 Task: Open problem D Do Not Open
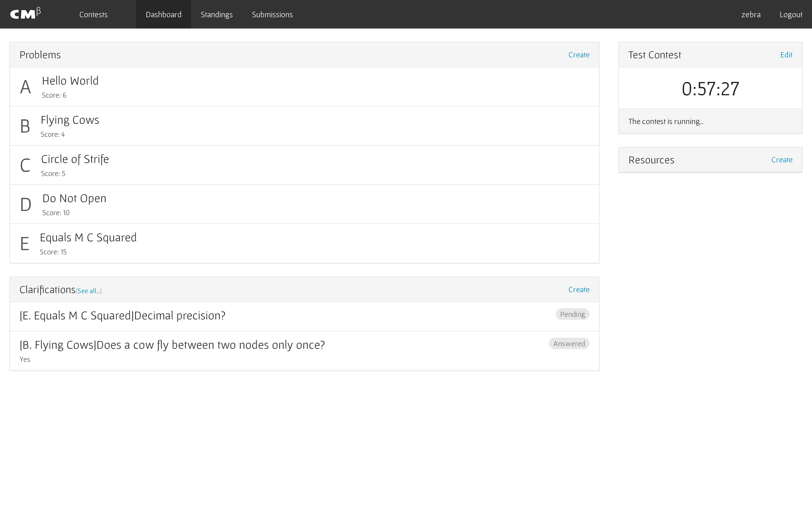coord(74,198)
